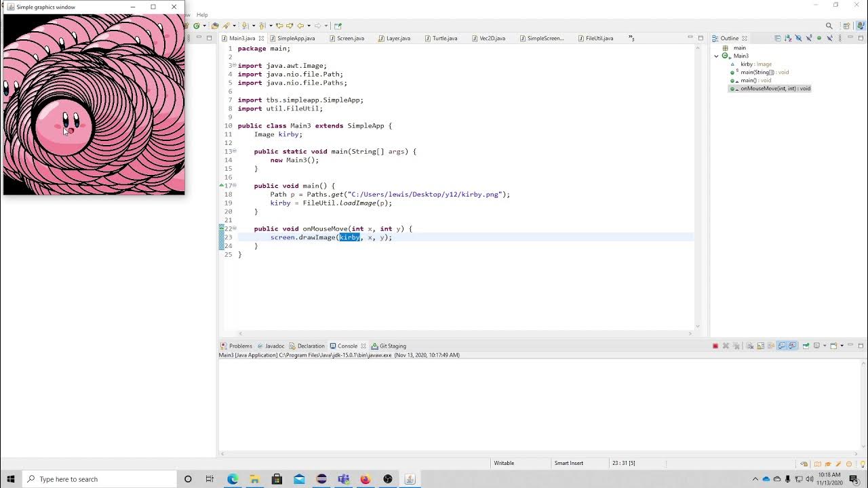Toggle Hide Non-Public Members in Outline

coord(819,38)
